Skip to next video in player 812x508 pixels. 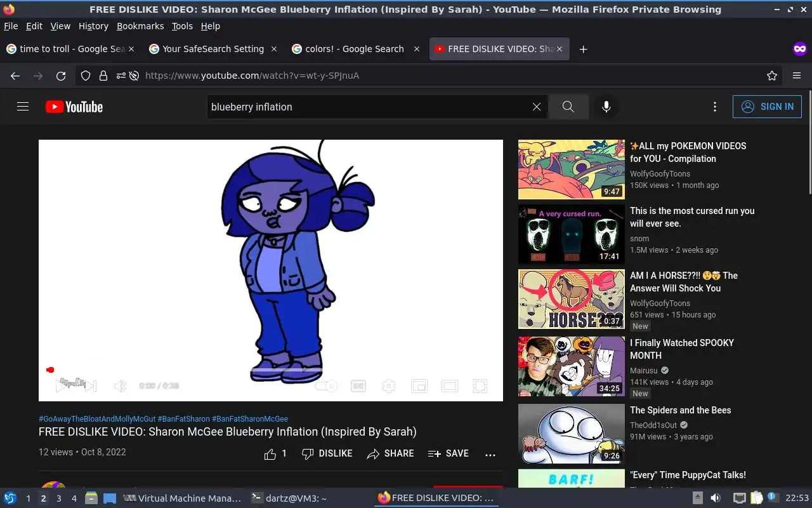pyautogui.click(x=91, y=385)
